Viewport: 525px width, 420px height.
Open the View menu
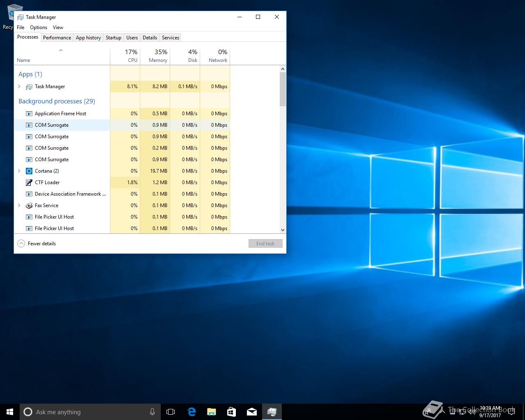click(58, 27)
